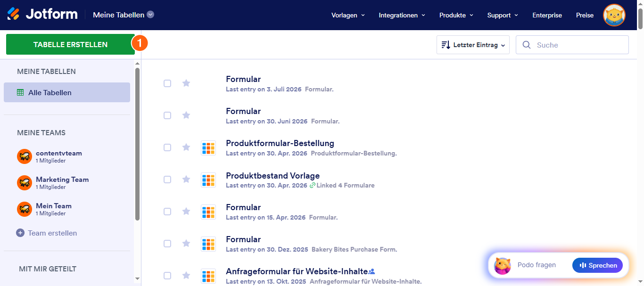Star the Produktformular-Bestellung table

[186, 147]
